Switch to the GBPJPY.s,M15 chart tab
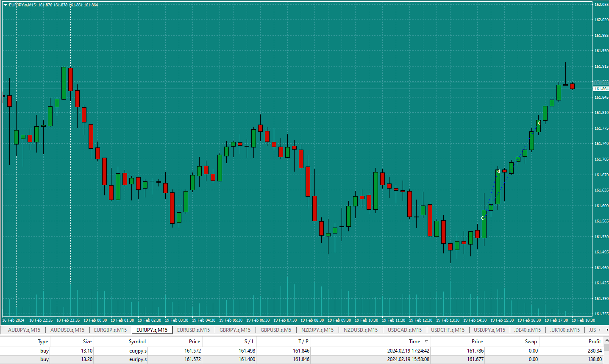Viewport: 609px width, 364px height. pyautogui.click(x=235, y=330)
